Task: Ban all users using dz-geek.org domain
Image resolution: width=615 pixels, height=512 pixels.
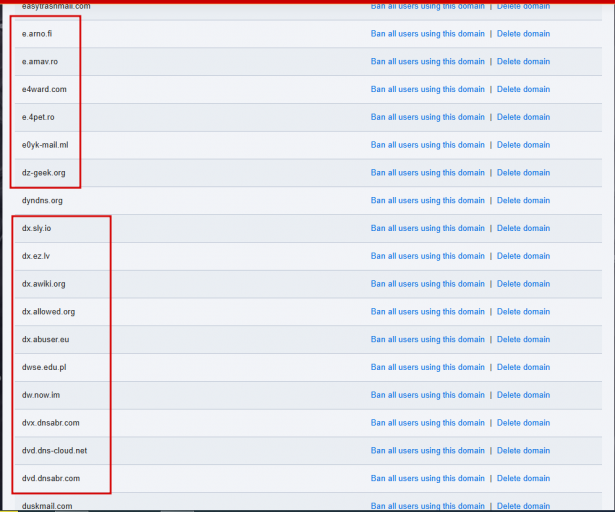Action: (428, 173)
